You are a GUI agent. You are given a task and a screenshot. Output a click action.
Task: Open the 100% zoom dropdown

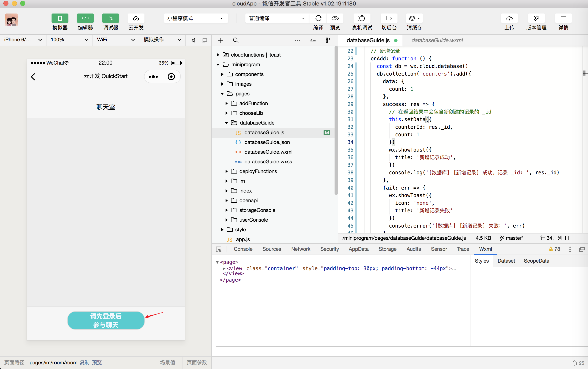coord(69,40)
